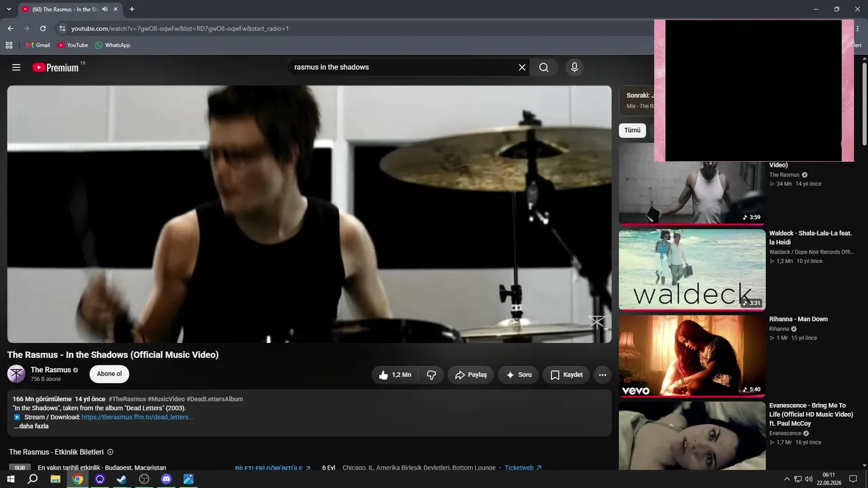Share the video via 'Paylaş'

coord(471,375)
